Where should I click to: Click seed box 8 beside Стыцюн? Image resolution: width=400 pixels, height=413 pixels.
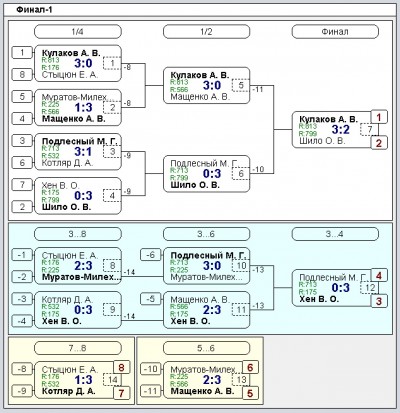[x=22, y=74]
